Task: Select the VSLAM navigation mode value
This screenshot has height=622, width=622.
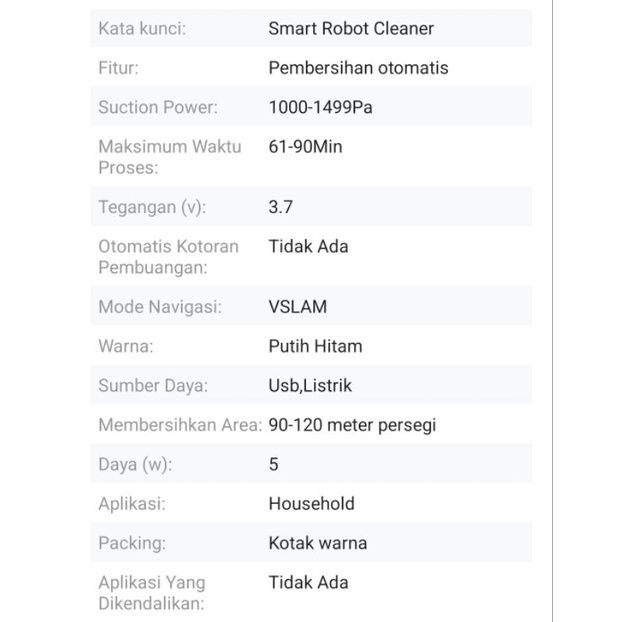Action: pos(298,307)
